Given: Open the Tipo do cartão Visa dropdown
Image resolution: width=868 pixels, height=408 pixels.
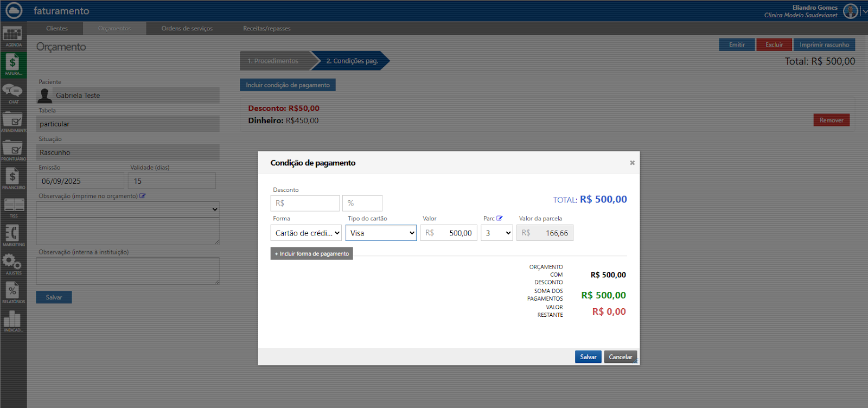Looking at the screenshot, I should [x=381, y=233].
